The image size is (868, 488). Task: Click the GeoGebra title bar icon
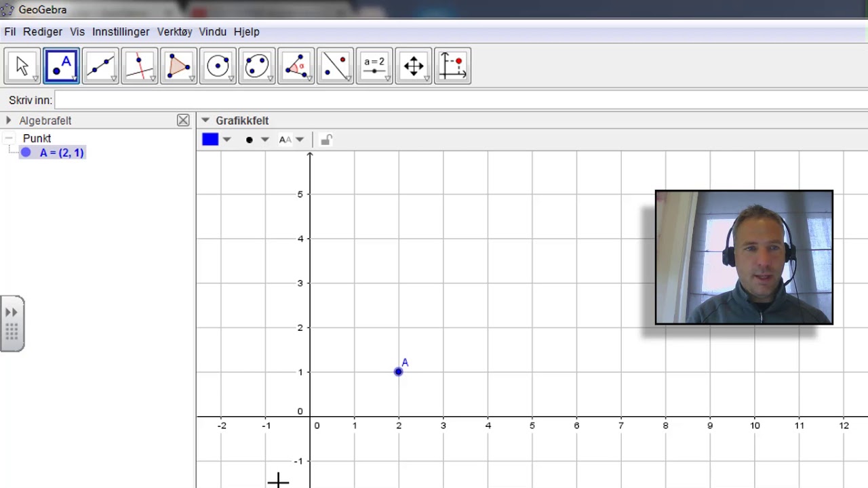[x=7, y=9]
